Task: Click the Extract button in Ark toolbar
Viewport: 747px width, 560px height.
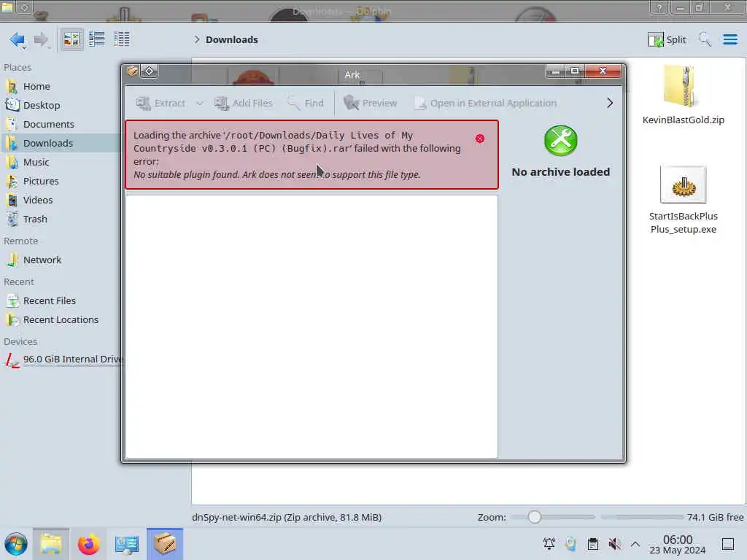Action: tap(160, 103)
